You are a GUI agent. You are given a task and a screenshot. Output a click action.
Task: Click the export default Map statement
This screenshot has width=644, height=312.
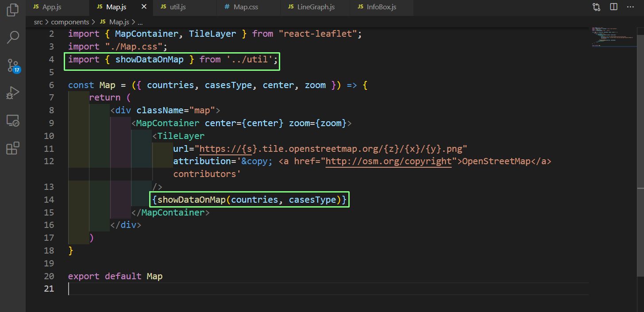point(115,276)
